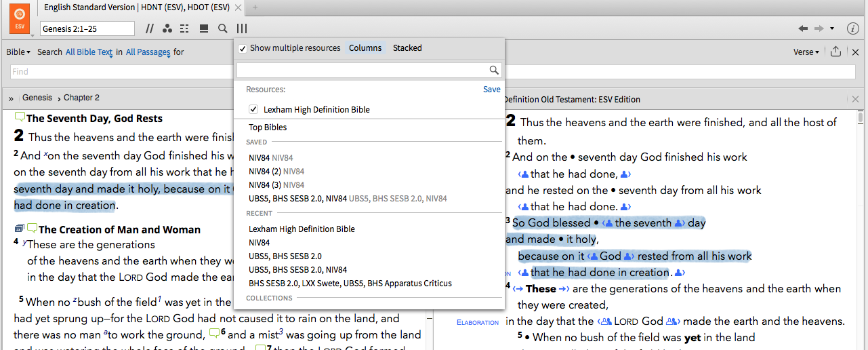Go forward with the right arrow

pyautogui.click(x=819, y=28)
